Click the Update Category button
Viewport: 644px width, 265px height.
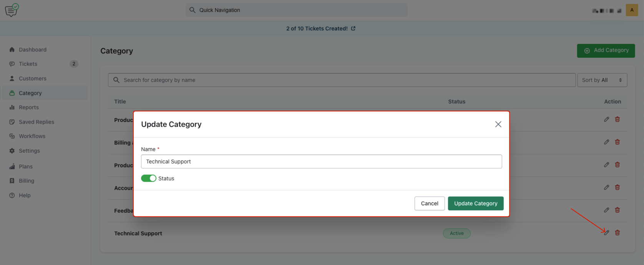(x=475, y=203)
